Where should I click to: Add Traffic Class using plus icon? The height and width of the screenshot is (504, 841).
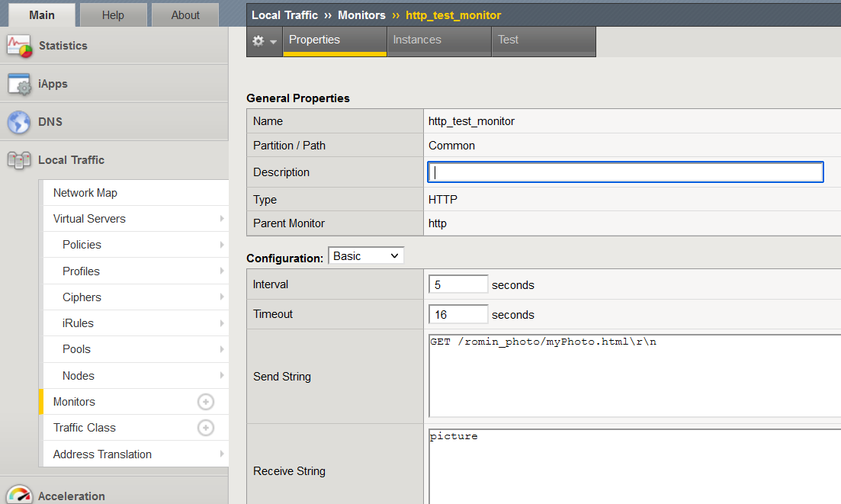[x=206, y=428]
